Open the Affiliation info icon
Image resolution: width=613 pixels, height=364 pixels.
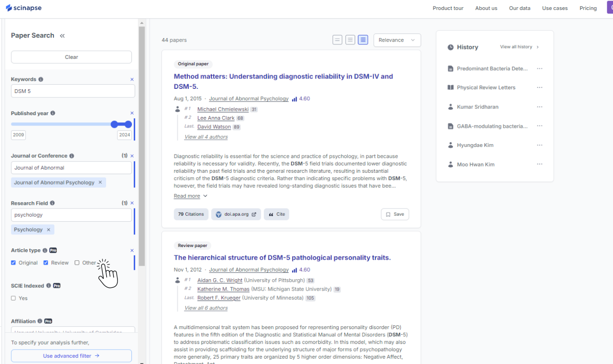tap(40, 321)
